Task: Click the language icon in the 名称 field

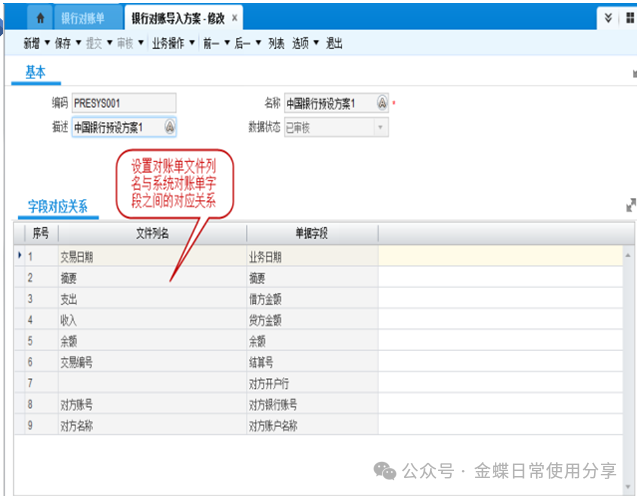Action: tap(382, 102)
